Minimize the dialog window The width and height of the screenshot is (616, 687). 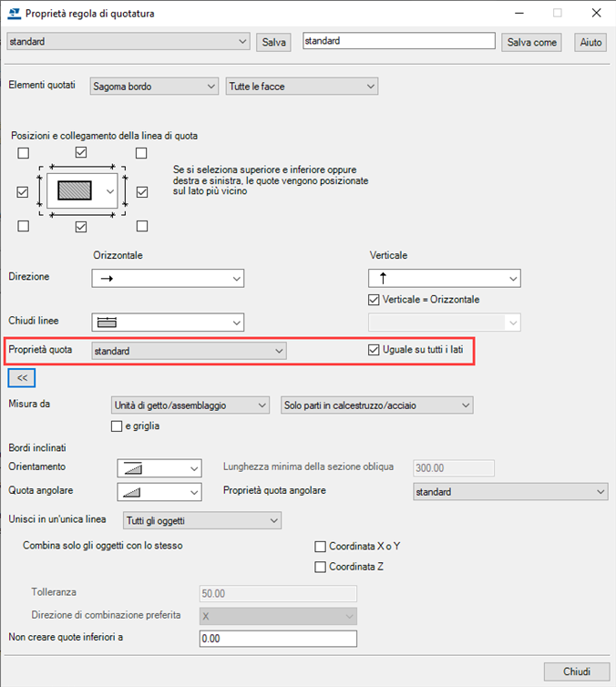click(x=519, y=13)
